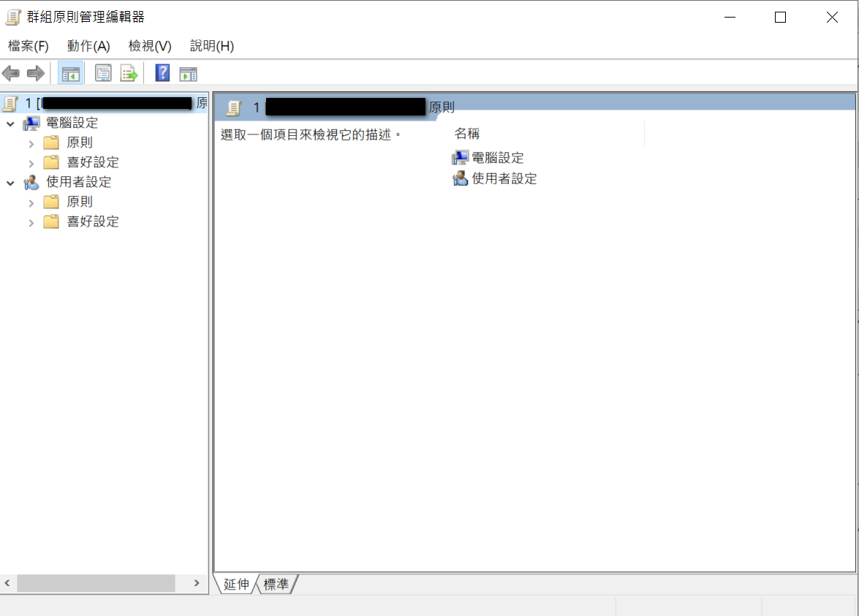859x616 pixels.
Task: Open the 檢視(V) menu
Action: click(149, 46)
